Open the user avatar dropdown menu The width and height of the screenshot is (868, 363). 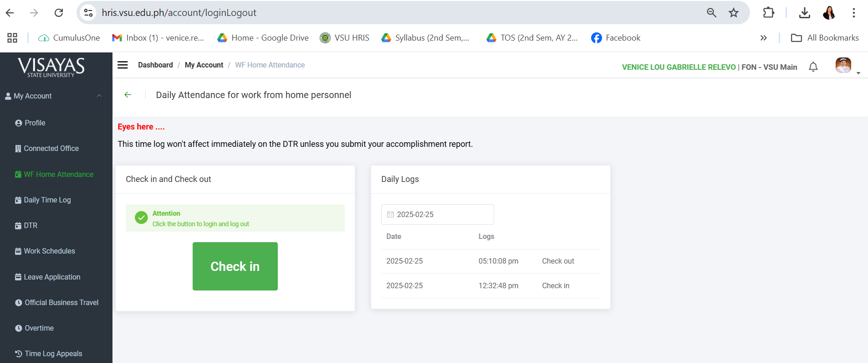[x=847, y=66]
